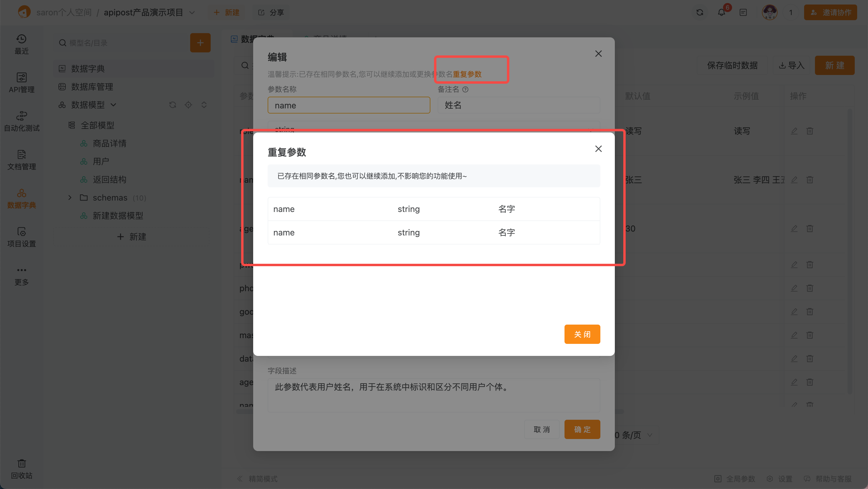The width and height of the screenshot is (868, 489).
Task: Click the 默认值 column header
Action: tap(637, 96)
